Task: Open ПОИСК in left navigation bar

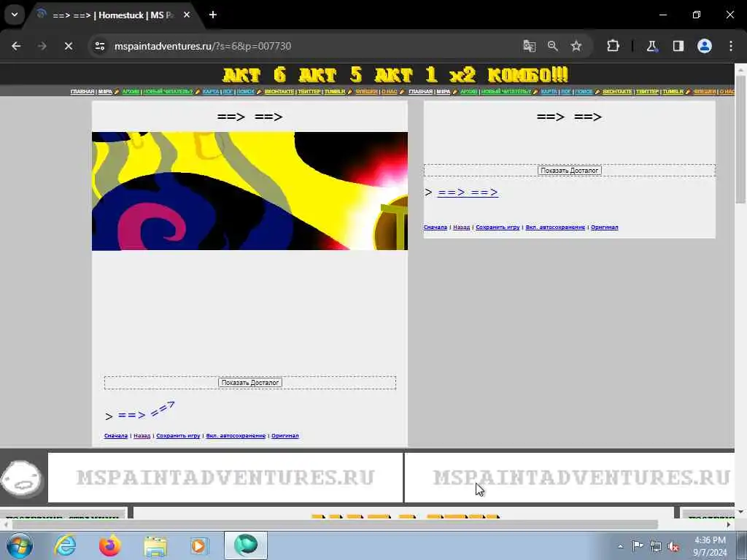Action: (246, 91)
